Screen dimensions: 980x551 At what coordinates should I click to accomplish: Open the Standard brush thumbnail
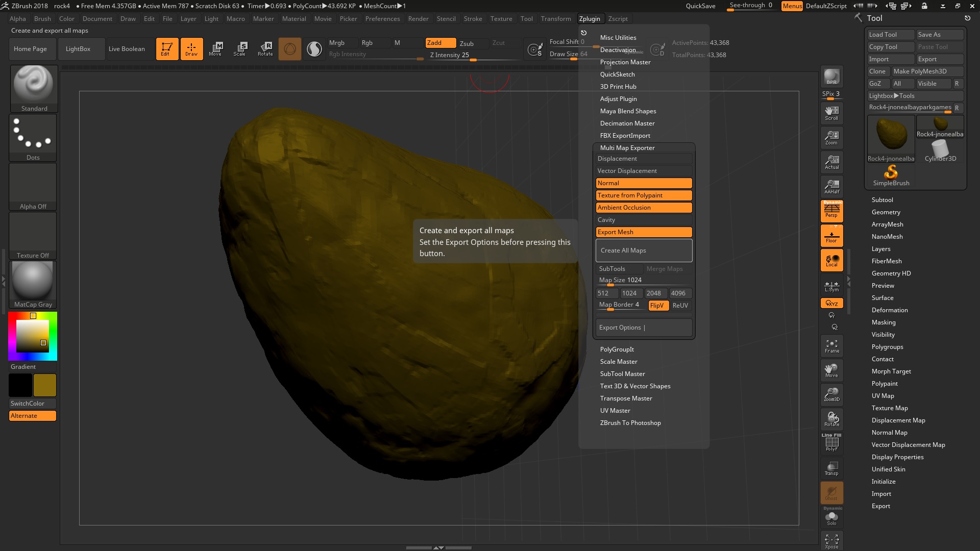pos(34,88)
